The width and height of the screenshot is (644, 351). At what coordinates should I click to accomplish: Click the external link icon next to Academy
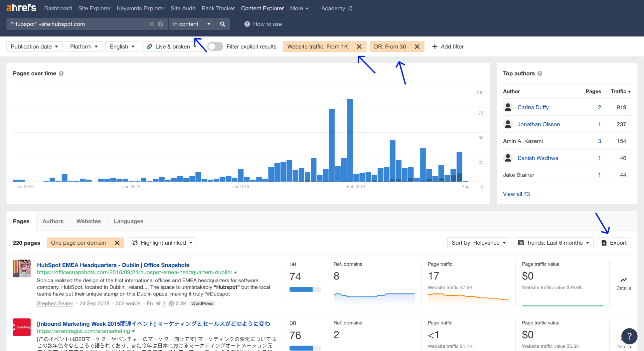tap(350, 8)
